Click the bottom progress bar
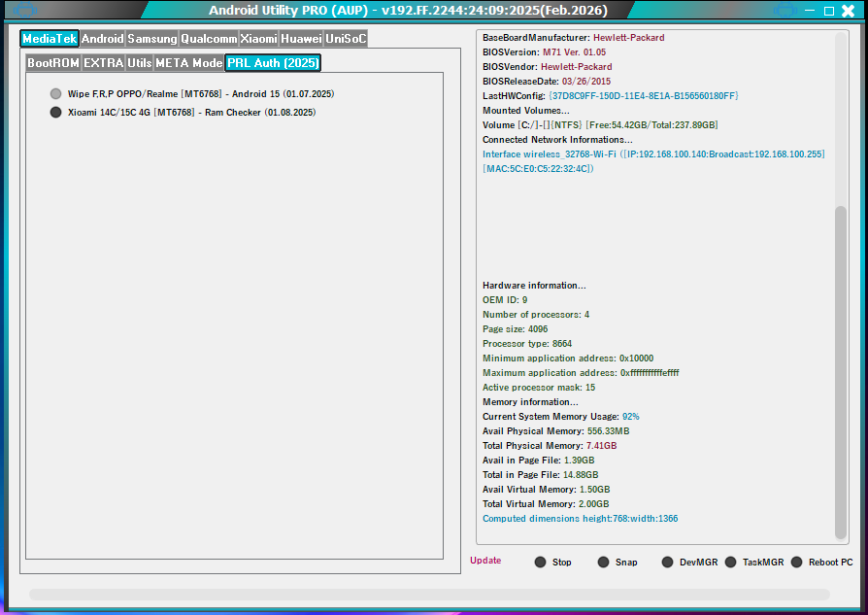 [x=429, y=595]
